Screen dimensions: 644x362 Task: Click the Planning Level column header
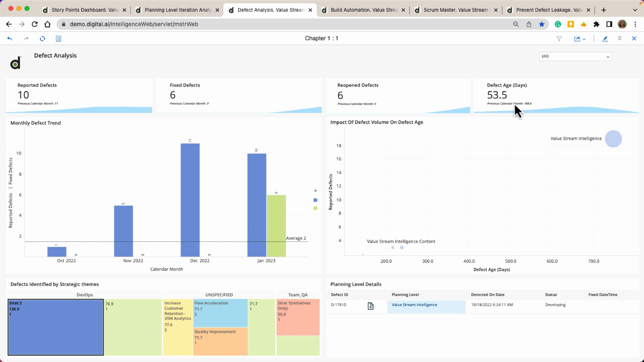(x=405, y=295)
